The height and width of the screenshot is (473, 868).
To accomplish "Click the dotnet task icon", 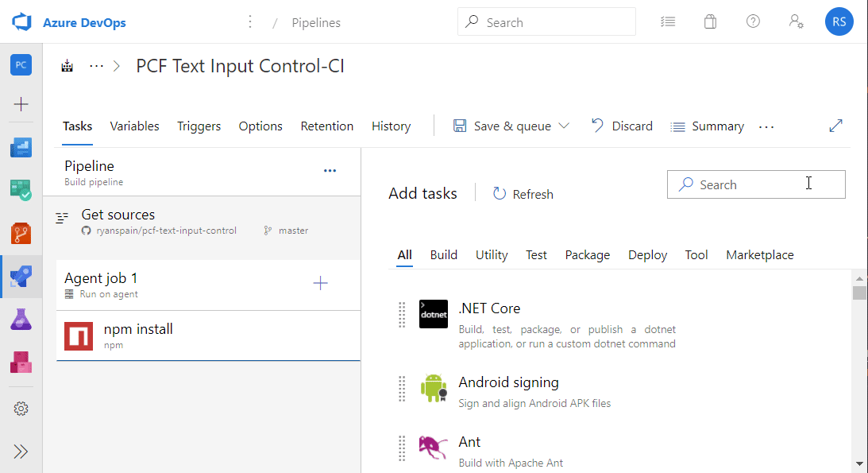I will click(x=434, y=314).
